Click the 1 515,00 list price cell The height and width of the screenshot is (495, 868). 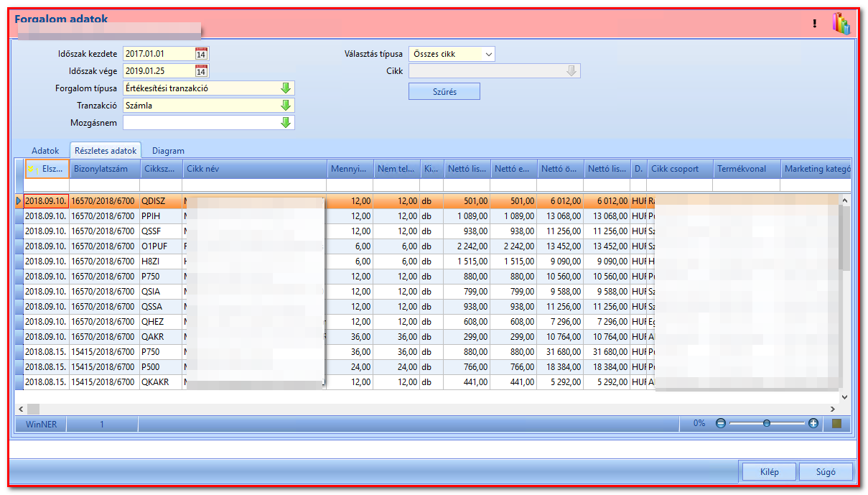(x=467, y=262)
